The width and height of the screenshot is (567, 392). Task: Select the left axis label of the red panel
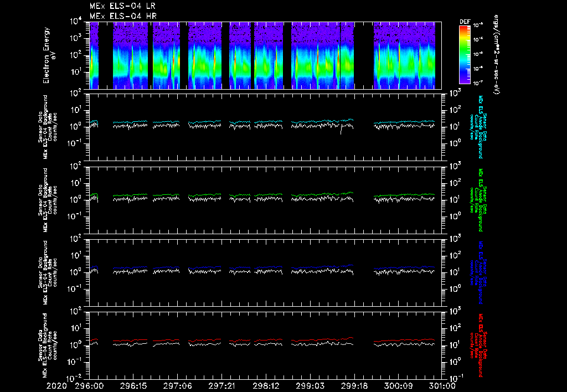[x=48, y=345]
